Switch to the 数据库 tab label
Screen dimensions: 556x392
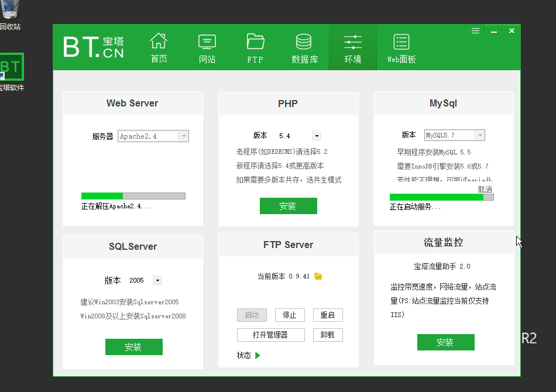304,59
